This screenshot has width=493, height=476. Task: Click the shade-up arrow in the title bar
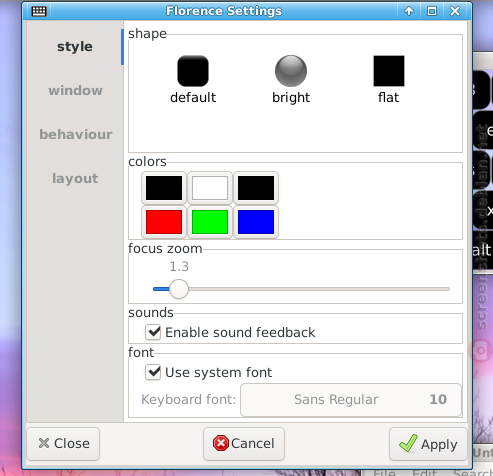(409, 11)
